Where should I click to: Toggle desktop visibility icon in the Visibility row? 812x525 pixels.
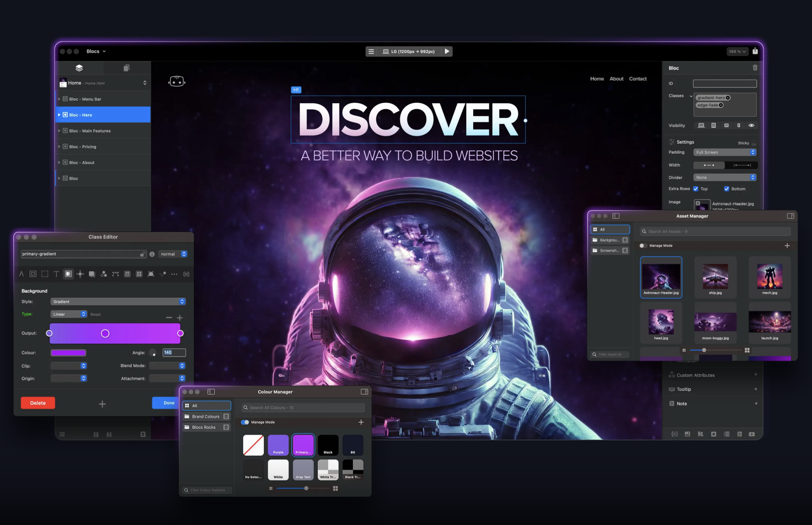[x=701, y=125]
